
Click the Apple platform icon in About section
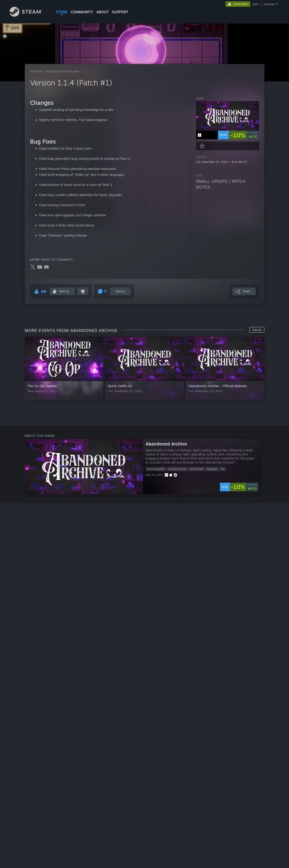pyautogui.click(x=171, y=475)
